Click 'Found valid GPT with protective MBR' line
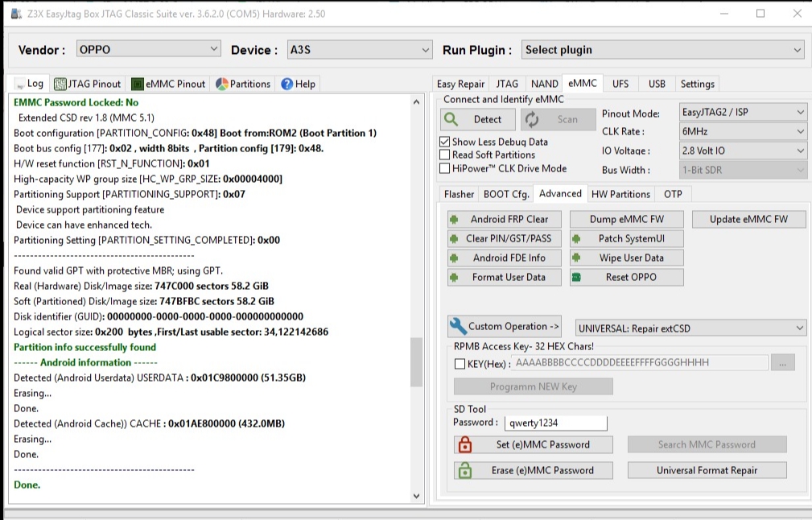812x520 pixels. (x=118, y=270)
